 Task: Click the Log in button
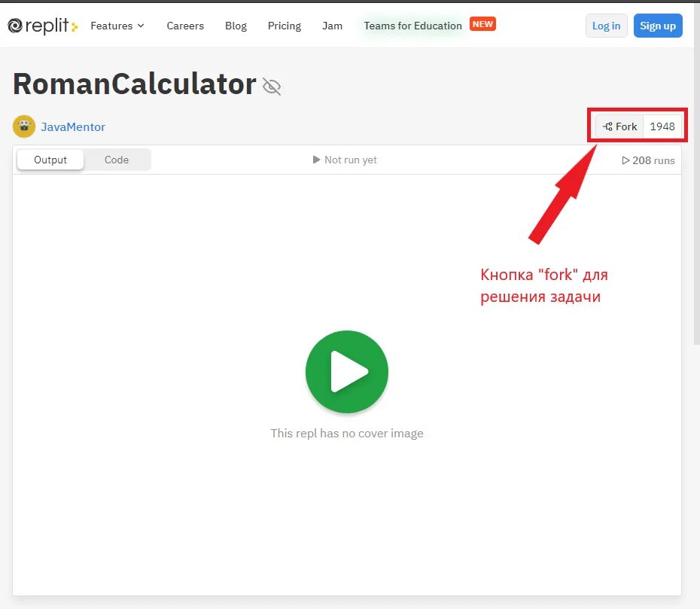[606, 26]
